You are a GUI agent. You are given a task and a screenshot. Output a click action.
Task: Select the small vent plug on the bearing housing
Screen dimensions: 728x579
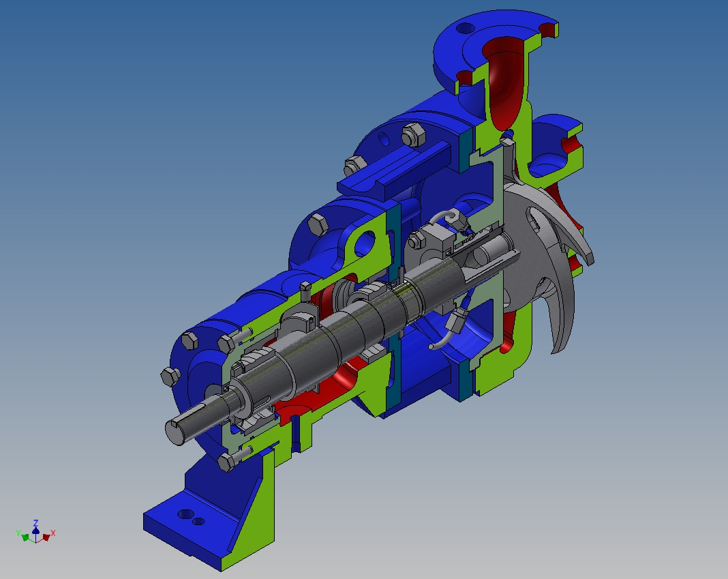(305, 291)
